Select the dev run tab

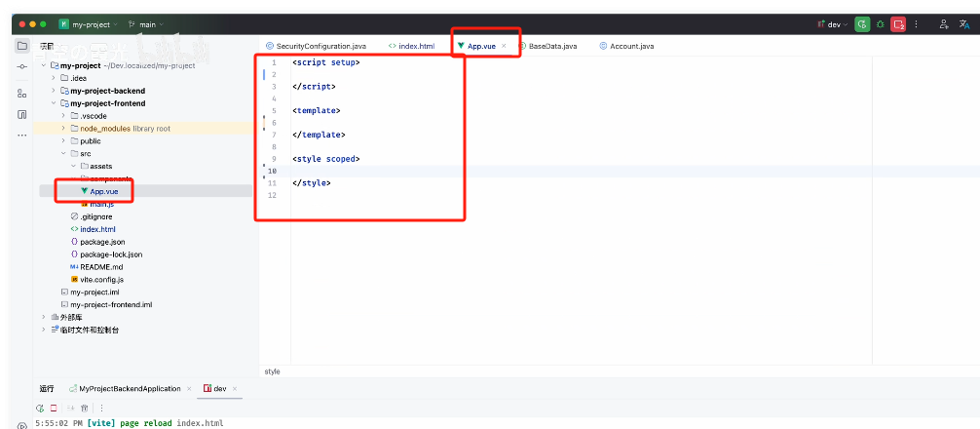pyautogui.click(x=214, y=388)
